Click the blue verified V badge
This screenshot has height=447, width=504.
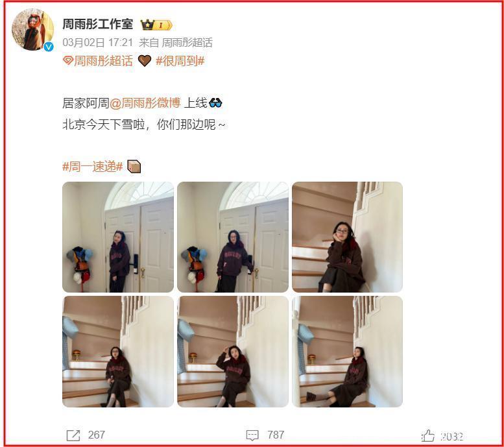49,47
